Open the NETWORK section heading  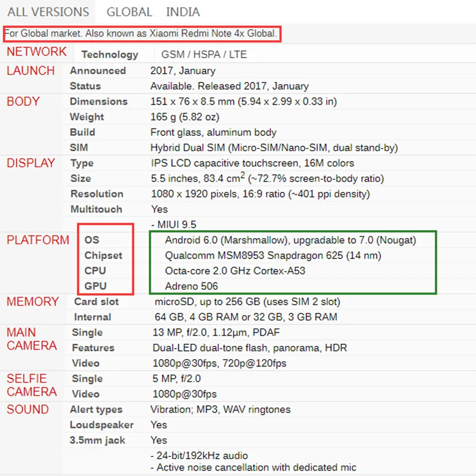[x=36, y=52]
